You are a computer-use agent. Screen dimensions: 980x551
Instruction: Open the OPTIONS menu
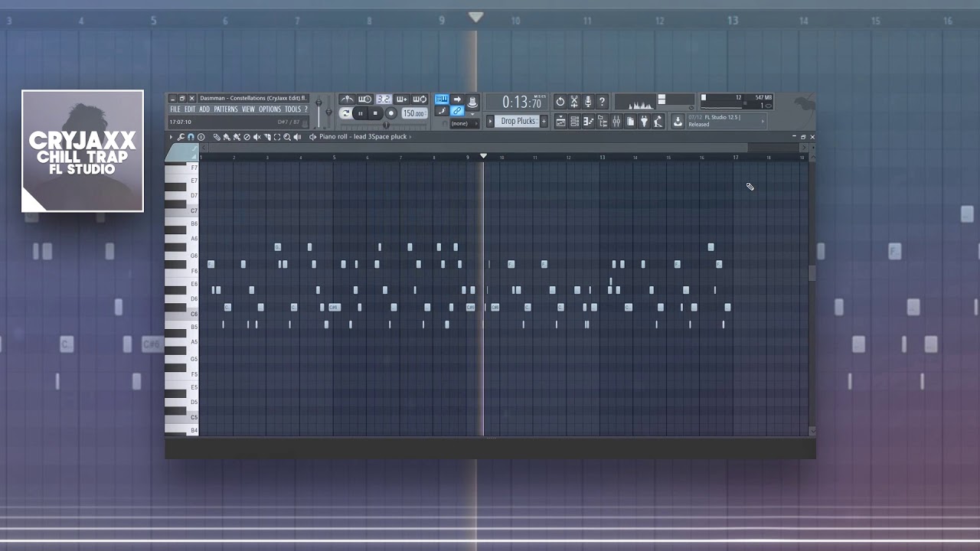269,109
